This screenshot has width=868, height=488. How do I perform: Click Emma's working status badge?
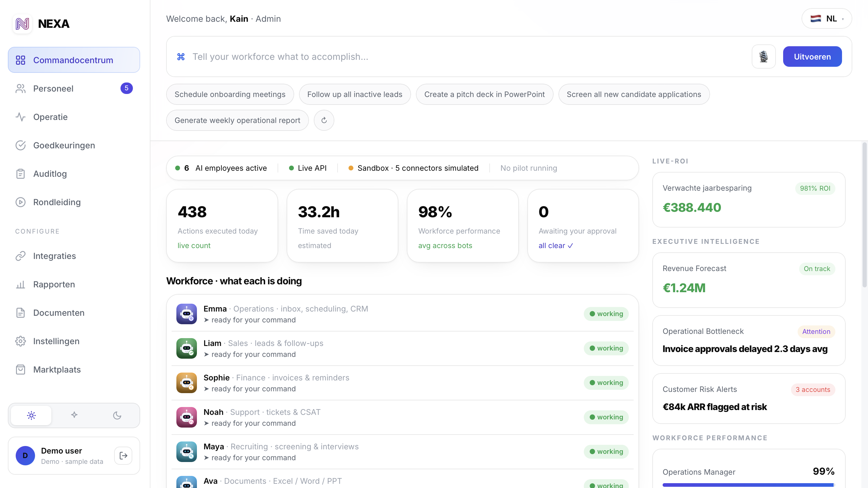(x=606, y=314)
